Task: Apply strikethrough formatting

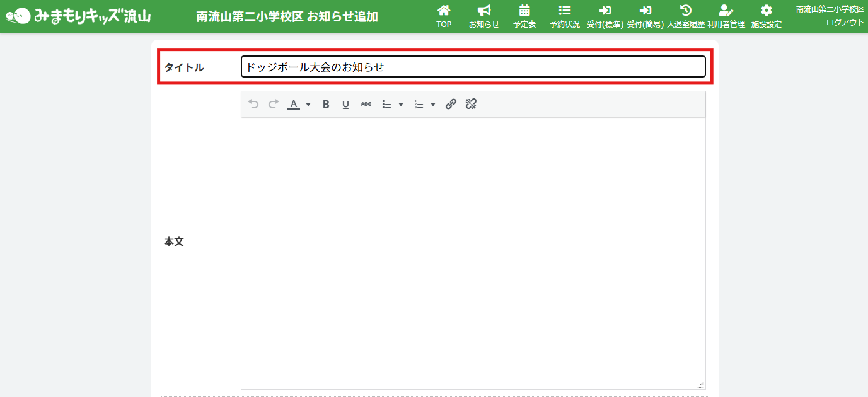Action: click(366, 105)
